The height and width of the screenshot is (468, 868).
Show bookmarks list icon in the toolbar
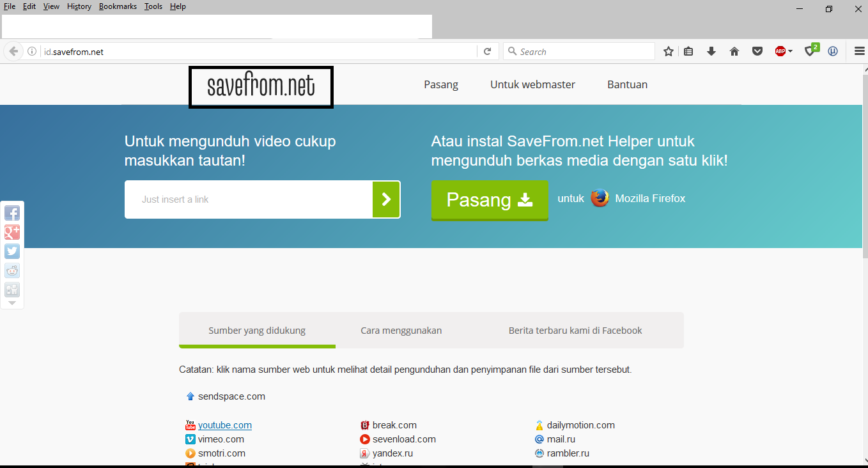point(688,52)
